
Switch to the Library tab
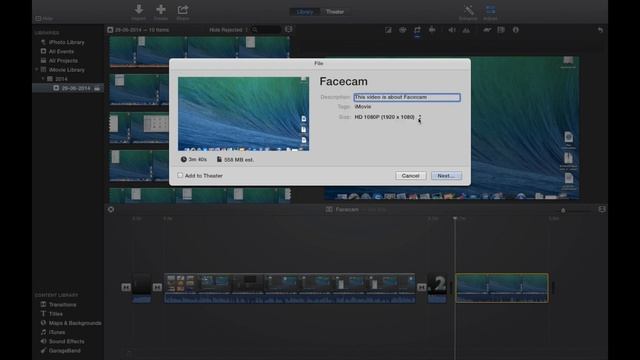pos(304,12)
